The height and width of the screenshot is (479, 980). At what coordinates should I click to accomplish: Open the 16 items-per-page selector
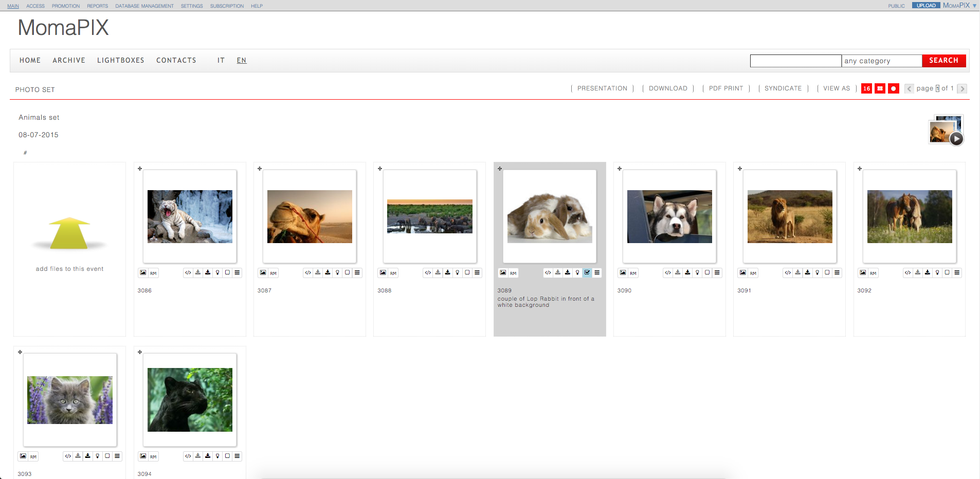(867, 88)
